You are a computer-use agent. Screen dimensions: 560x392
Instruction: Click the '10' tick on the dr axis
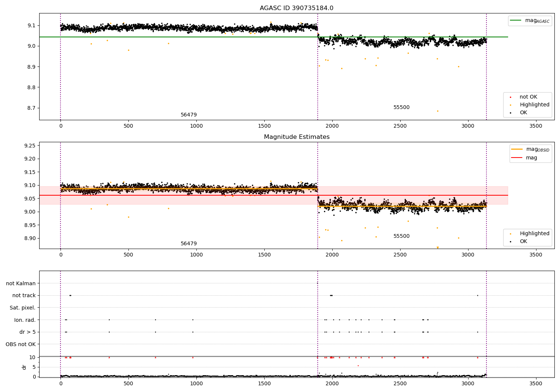click(32, 358)
